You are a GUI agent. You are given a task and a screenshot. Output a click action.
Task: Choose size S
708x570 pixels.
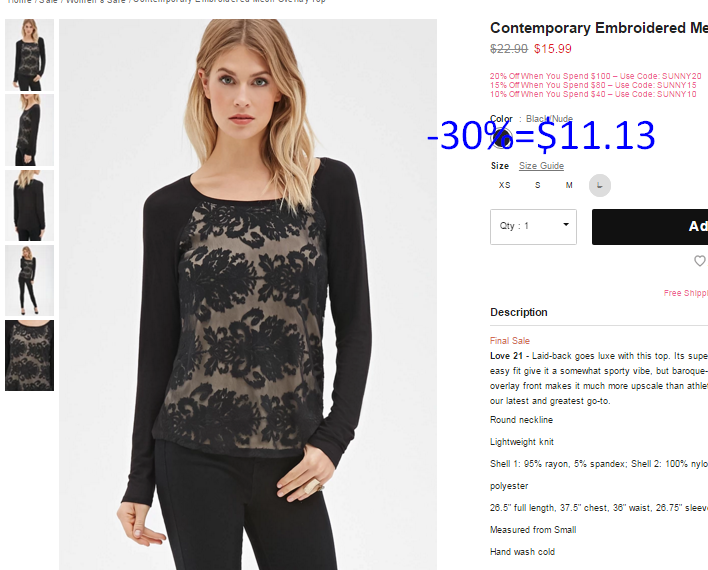click(x=537, y=185)
